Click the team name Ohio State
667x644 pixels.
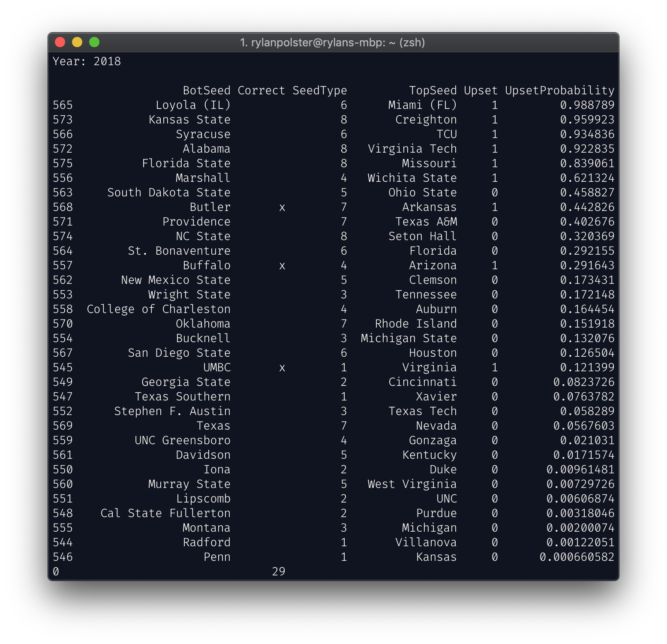tap(423, 193)
